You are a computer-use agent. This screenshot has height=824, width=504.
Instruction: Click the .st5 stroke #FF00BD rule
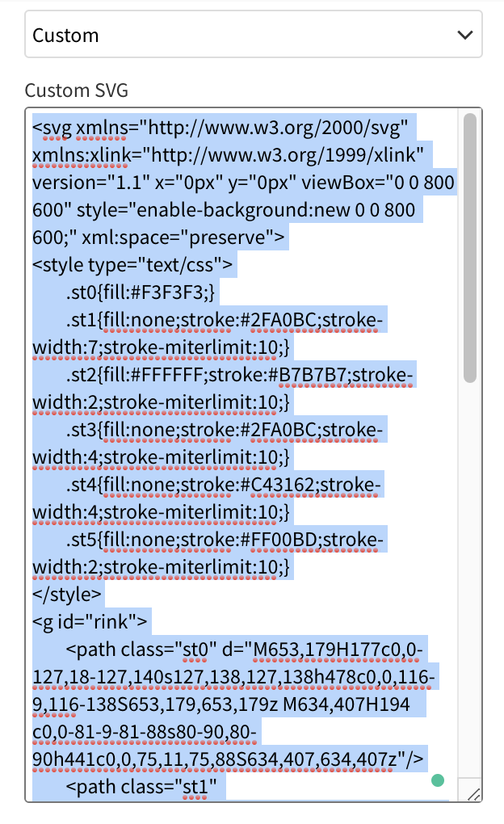226,540
